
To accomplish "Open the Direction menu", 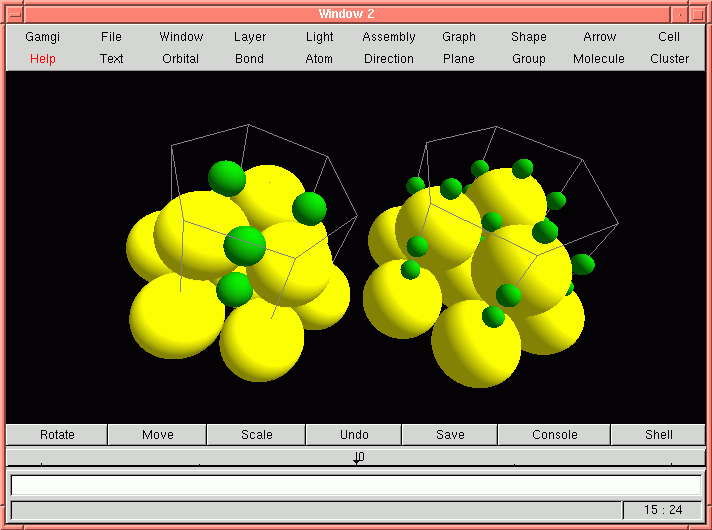I will pos(389,59).
